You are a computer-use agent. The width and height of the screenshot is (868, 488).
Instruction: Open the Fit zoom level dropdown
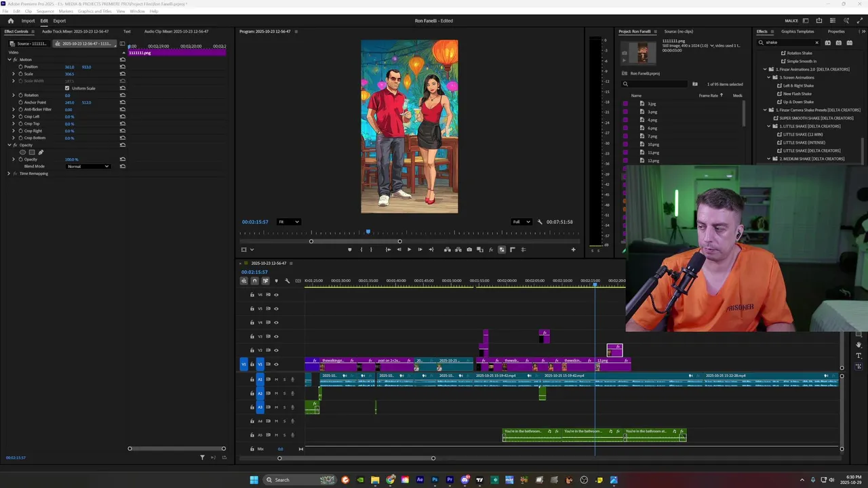(x=288, y=222)
